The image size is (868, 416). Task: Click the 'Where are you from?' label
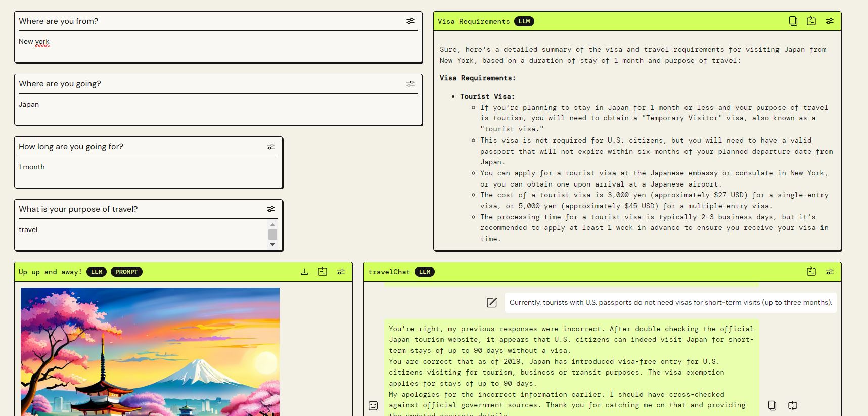click(59, 21)
